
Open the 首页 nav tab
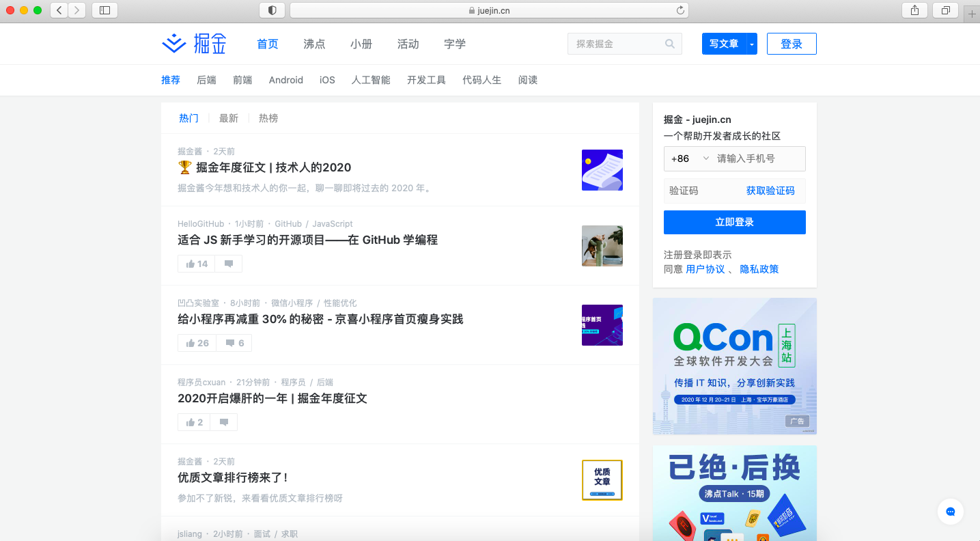pyautogui.click(x=268, y=44)
